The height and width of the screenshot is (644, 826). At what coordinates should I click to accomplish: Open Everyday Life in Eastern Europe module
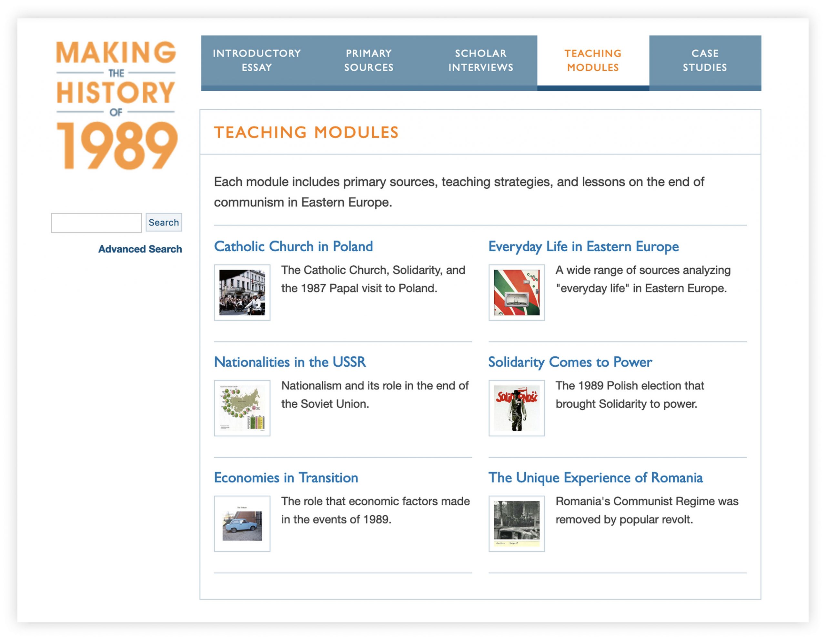583,246
